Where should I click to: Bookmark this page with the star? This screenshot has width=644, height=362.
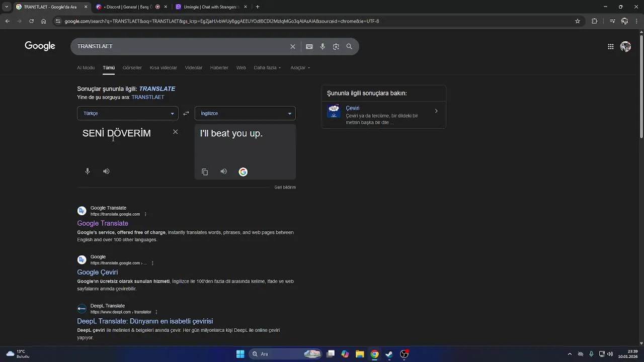578,21
